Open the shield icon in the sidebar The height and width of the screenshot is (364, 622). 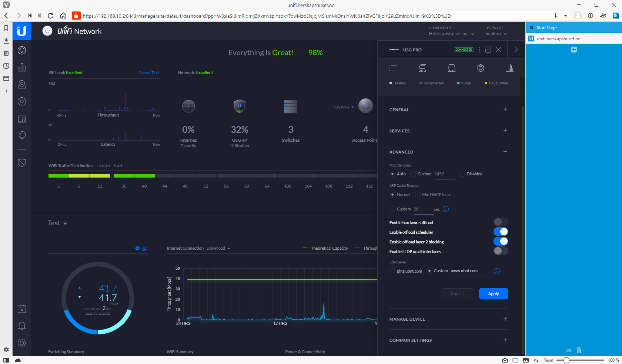pos(22,163)
